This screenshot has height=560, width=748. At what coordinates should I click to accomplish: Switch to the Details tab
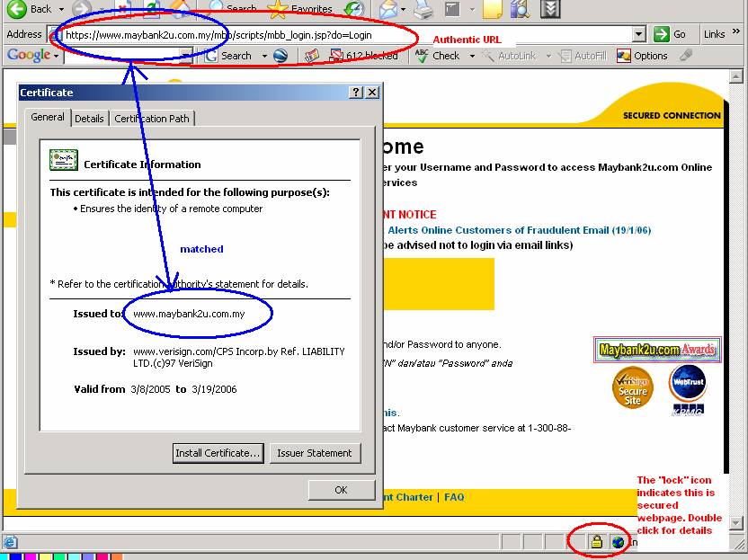[x=89, y=119]
